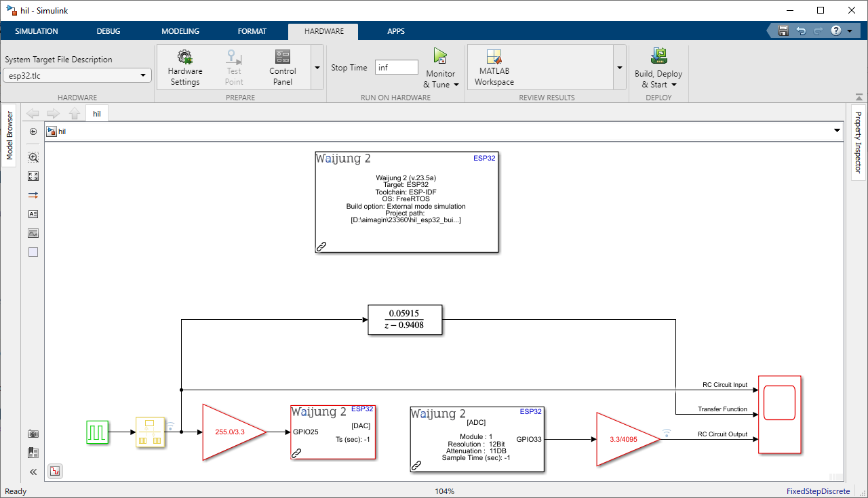Image resolution: width=868 pixels, height=498 pixels.
Task: Switch to the FORMAT tab
Action: pos(252,31)
